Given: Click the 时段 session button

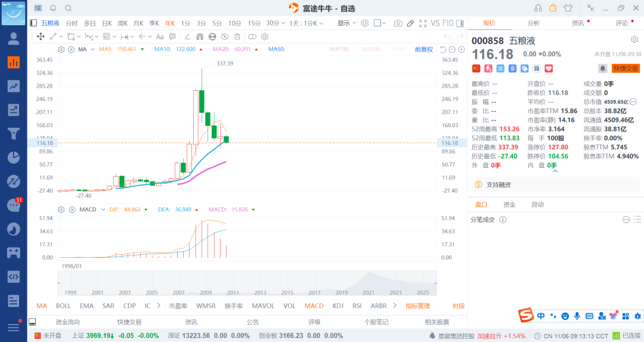Looking at the screenshot, I should click(x=459, y=306).
